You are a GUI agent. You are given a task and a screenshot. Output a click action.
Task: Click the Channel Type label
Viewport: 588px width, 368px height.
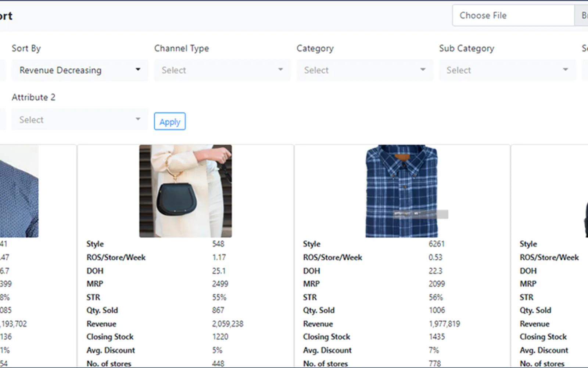(x=182, y=49)
